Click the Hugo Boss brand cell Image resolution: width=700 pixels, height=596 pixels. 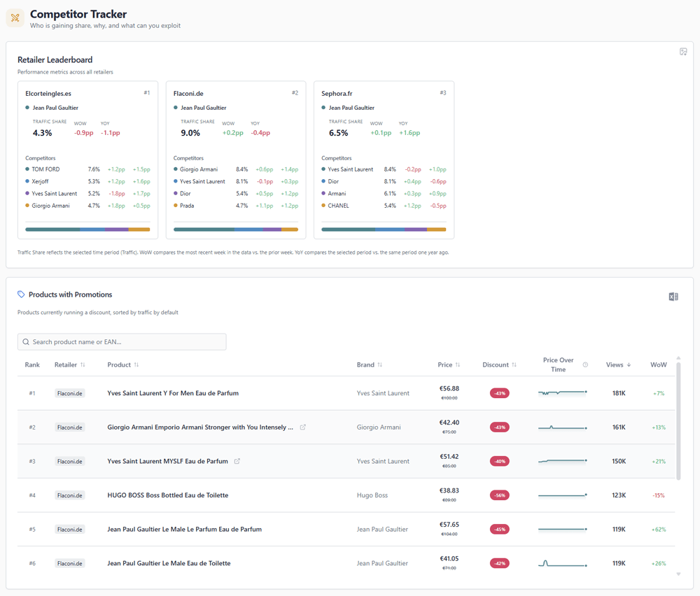(x=372, y=495)
